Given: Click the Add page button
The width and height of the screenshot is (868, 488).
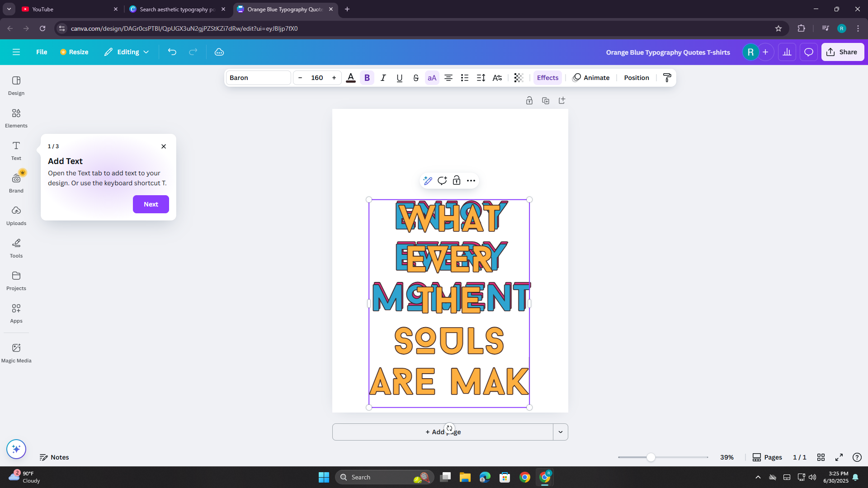Looking at the screenshot, I should click(x=443, y=432).
